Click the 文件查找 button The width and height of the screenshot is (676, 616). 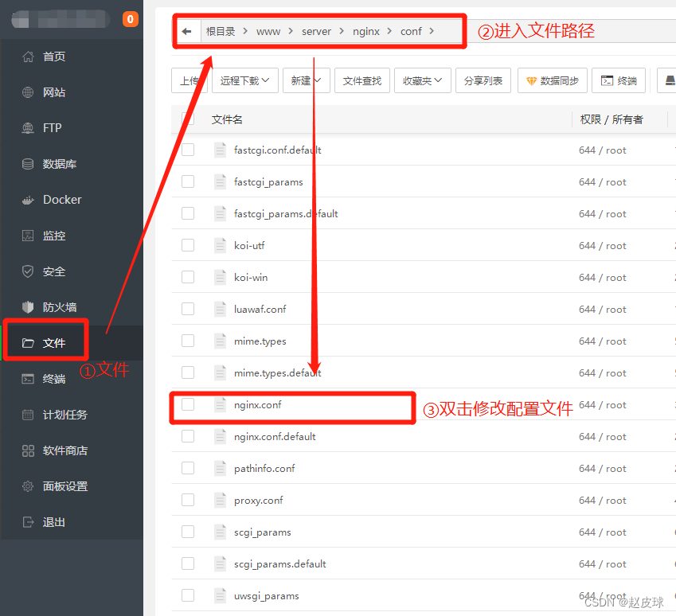click(x=362, y=80)
